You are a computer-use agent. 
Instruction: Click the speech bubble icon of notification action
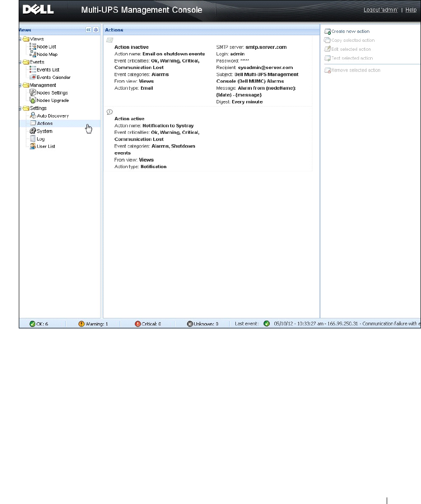tap(109, 112)
